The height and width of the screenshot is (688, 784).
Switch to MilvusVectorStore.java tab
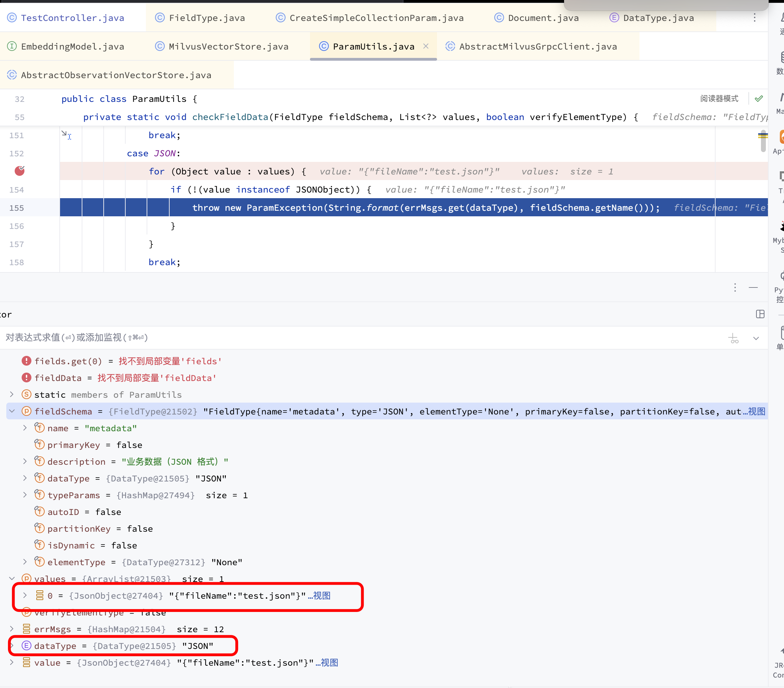click(x=222, y=47)
